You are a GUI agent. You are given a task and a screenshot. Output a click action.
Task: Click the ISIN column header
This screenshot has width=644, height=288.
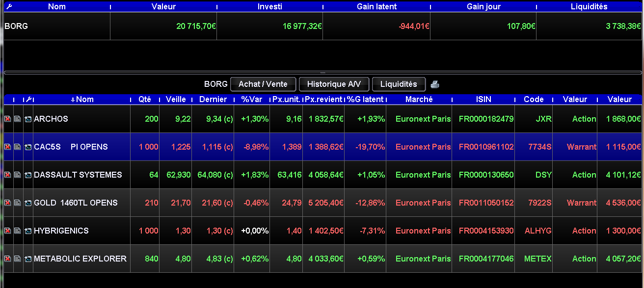pyautogui.click(x=483, y=100)
